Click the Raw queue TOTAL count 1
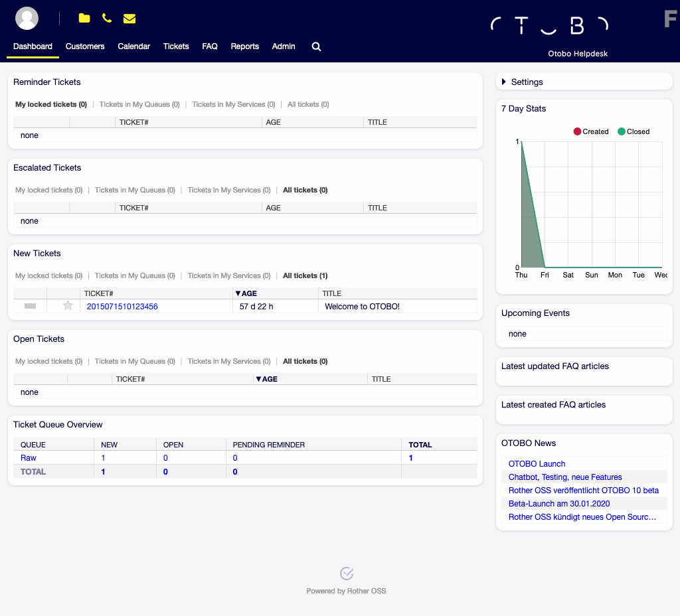Viewport: 680px width, 616px height. click(410, 458)
